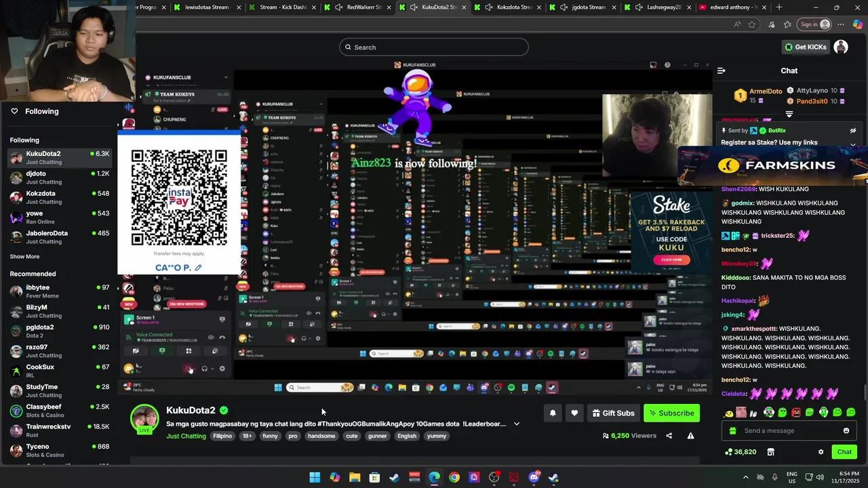Subscribe to KukuDota2 channel
The width and height of the screenshot is (868, 488).
[x=671, y=413]
